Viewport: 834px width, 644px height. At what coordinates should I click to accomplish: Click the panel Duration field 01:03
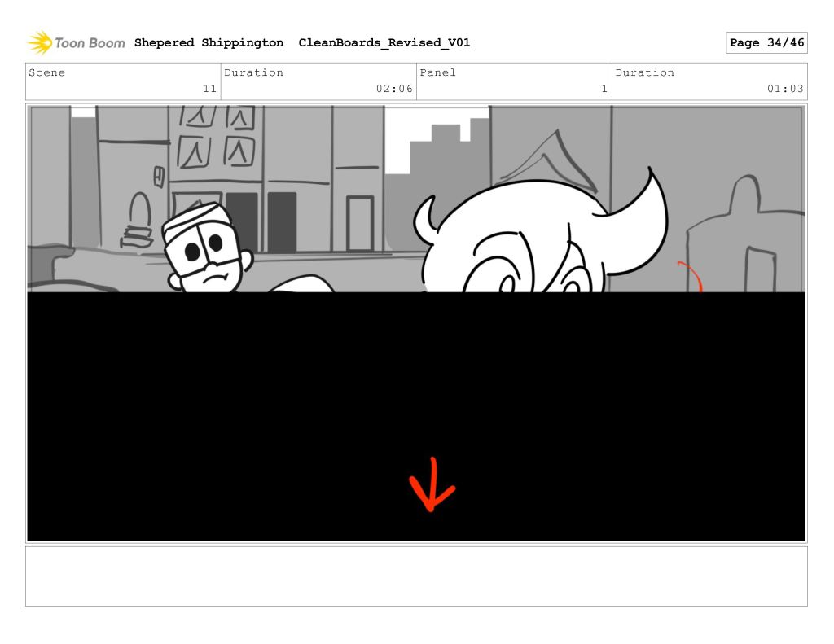(709, 81)
